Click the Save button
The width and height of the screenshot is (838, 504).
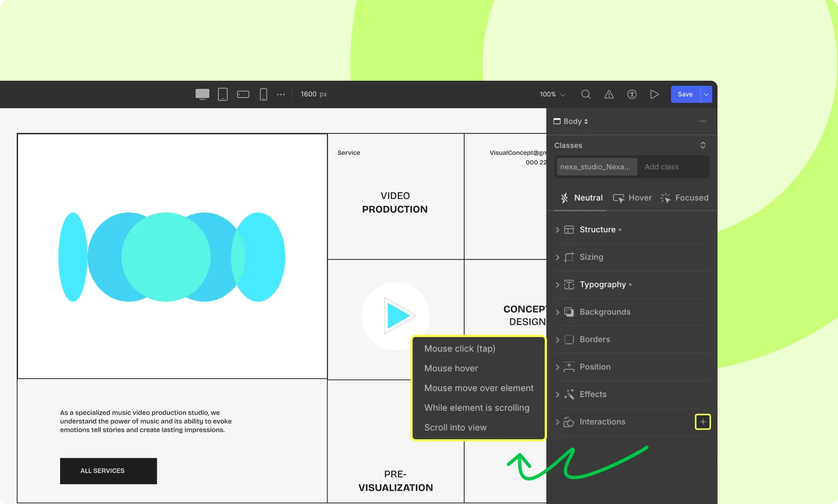685,94
